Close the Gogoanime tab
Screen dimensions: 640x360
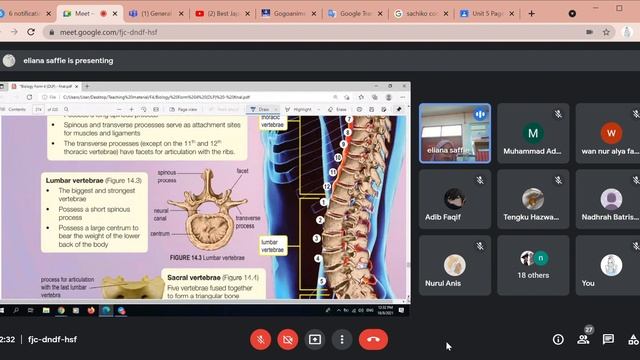313,13
